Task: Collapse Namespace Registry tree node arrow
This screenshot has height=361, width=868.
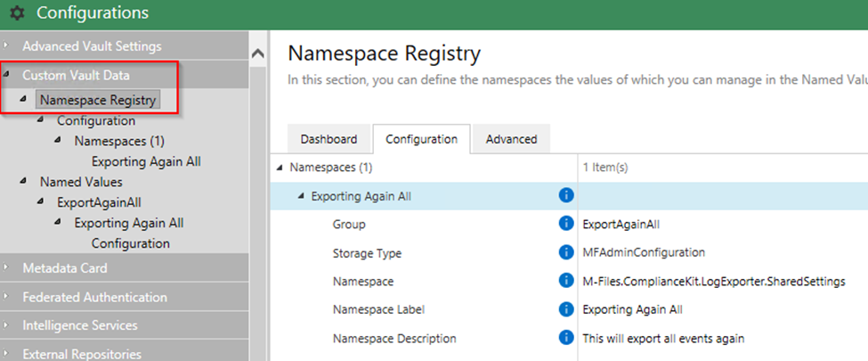Action: pyautogui.click(x=22, y=99)
